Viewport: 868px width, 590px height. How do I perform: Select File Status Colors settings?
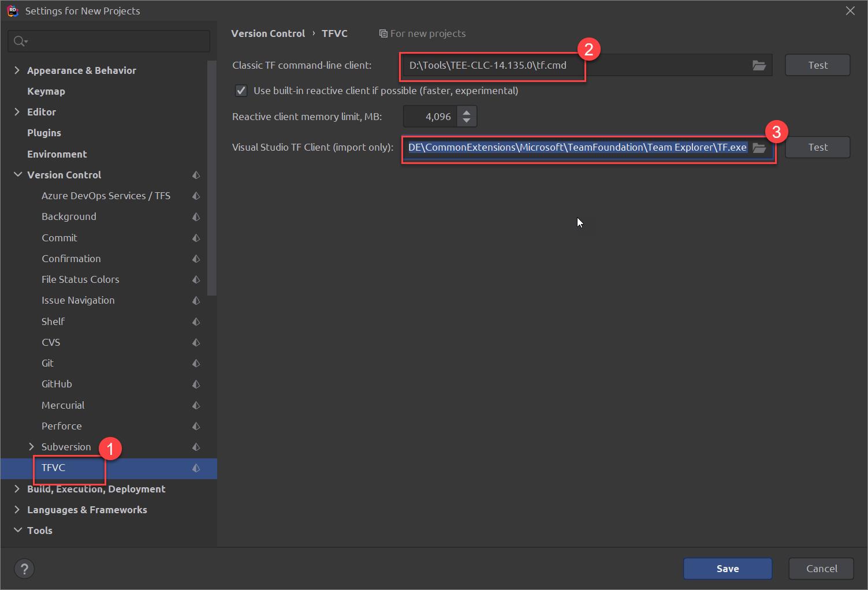tap(80, 279)
